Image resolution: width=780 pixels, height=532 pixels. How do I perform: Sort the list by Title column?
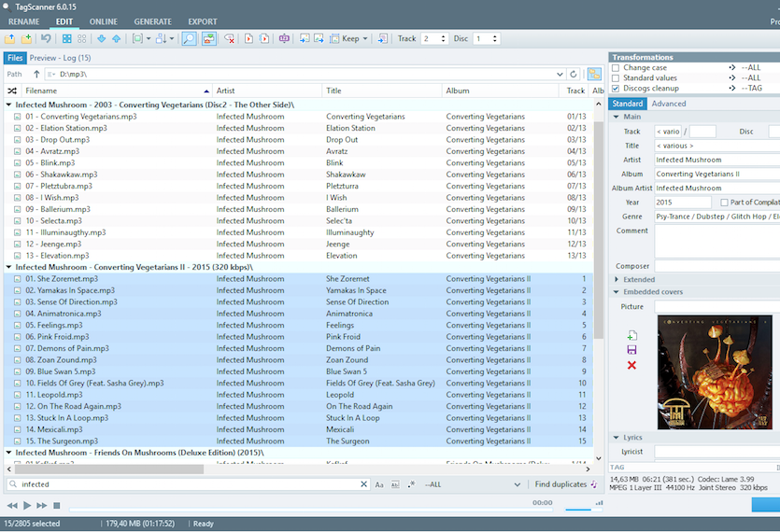coord(382,91)
